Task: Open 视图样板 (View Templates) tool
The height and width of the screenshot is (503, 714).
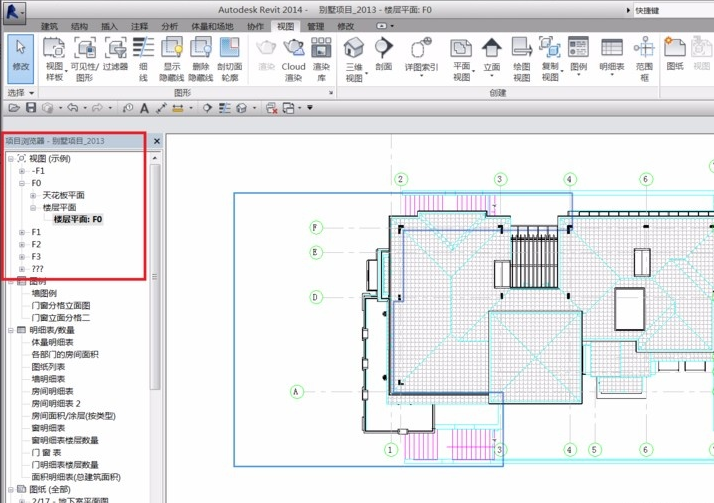Action: [x=54, y=59]
